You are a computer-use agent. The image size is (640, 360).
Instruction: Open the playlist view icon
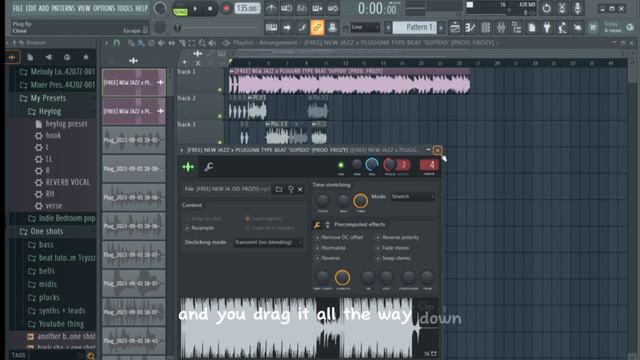tap(455, 28)
